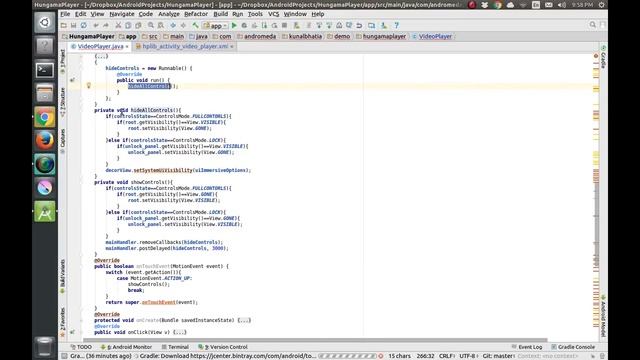Open the File menu
The image size is (640, 360).
pyautogui.click(x=65, y=14)
